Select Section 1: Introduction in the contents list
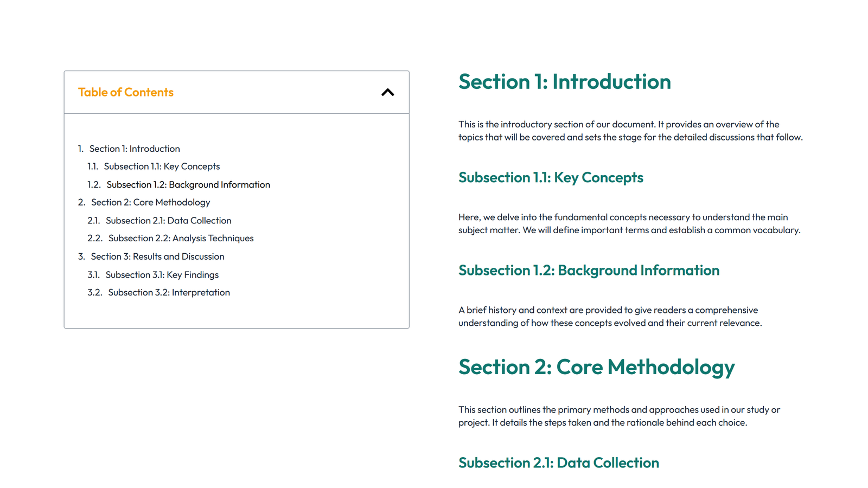This screenshot has width=868, height=488. coord(135,148)
